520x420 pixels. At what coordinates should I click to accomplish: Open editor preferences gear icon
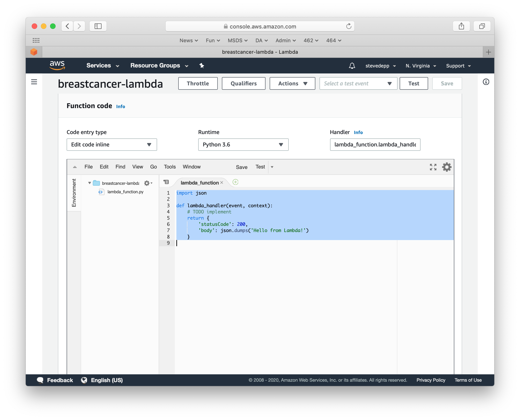tap(447, 167)
